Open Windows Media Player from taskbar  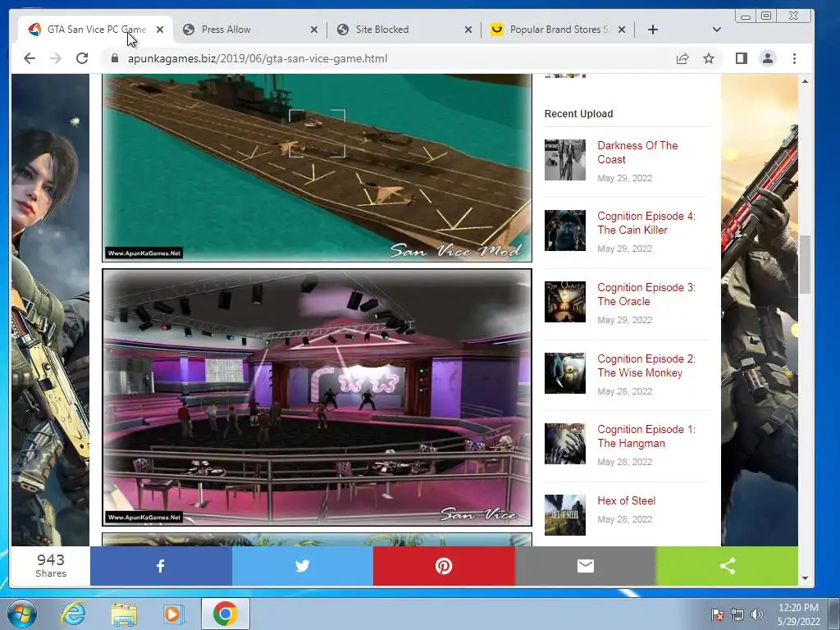(x=174, y=614)
